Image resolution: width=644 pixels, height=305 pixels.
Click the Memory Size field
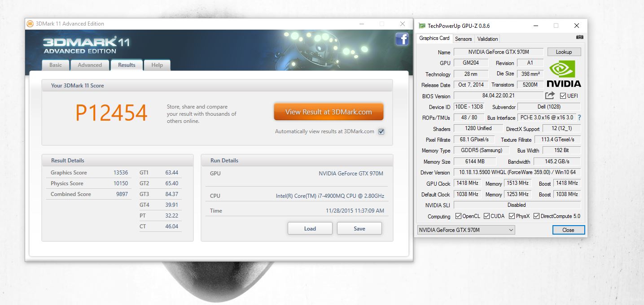(x=475, y=161)
